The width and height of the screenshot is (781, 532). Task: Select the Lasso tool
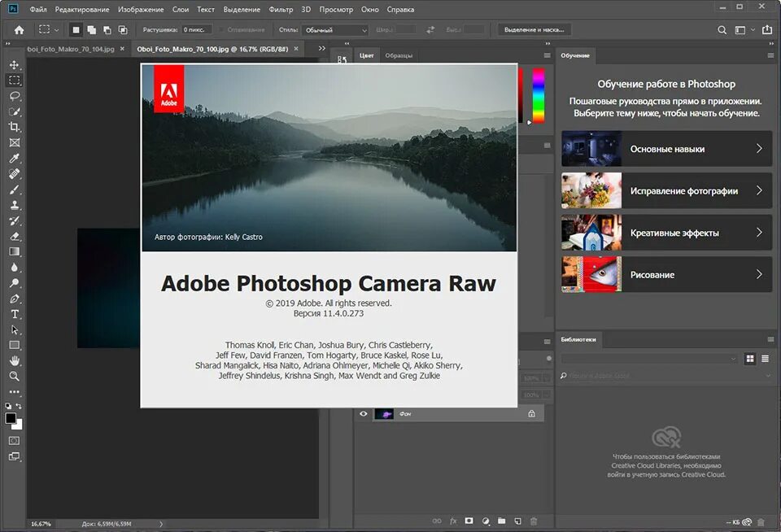coord(15,96)
